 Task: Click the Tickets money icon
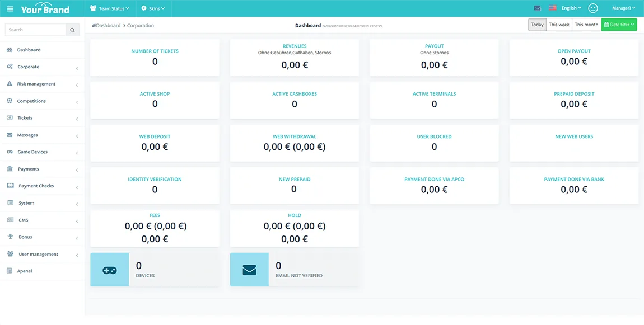point(10,118)
